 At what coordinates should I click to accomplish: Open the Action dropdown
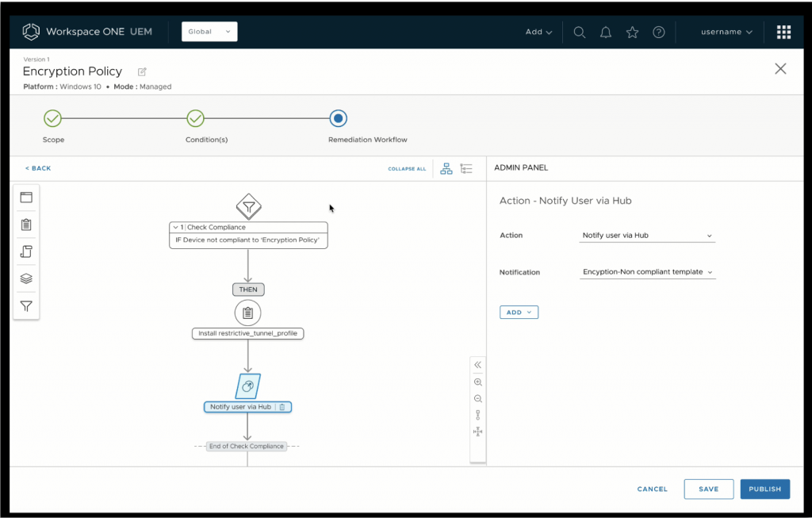tap(647, 236)
